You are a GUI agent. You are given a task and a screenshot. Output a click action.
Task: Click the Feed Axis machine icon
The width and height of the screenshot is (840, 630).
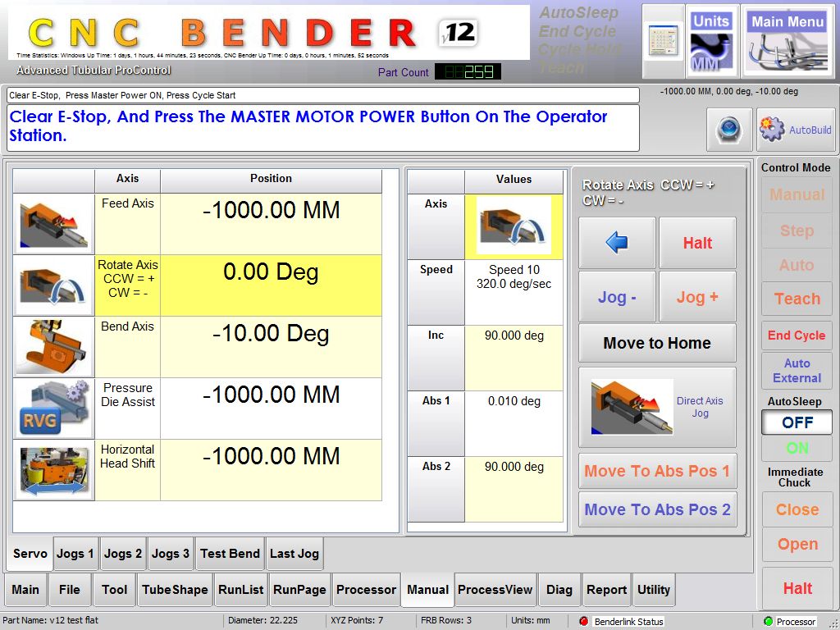[x=53, y=224]
